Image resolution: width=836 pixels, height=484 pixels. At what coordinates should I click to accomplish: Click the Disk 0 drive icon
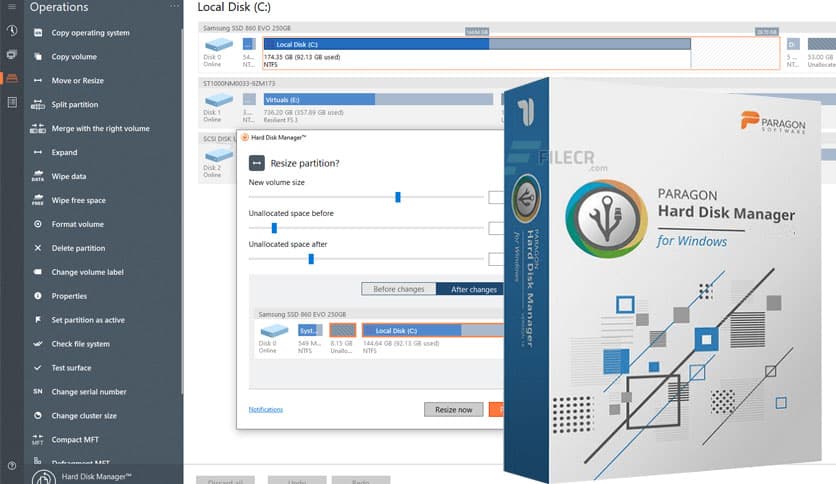click(219, 44)
